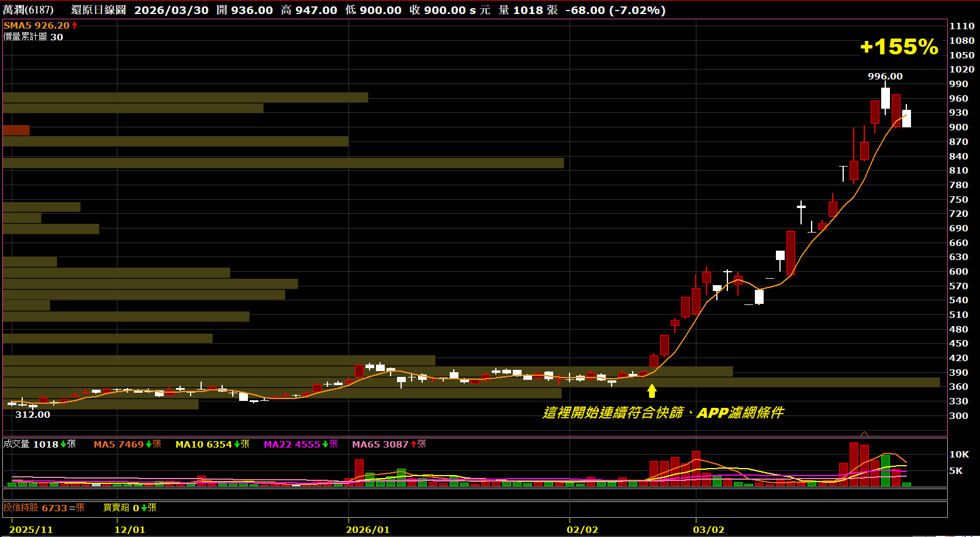Select 1020 on the price axis
Screen dimensions: 980x537
coord(962,70)
